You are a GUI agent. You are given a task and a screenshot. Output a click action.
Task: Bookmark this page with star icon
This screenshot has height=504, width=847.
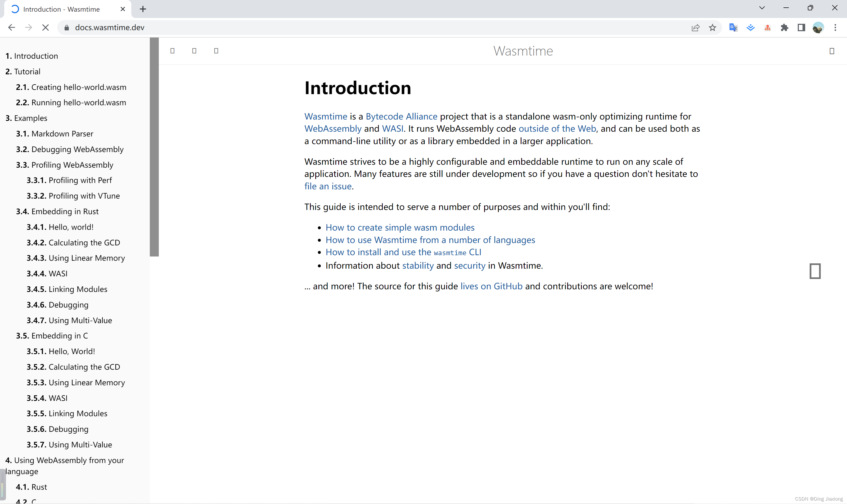tap(712, 28)
